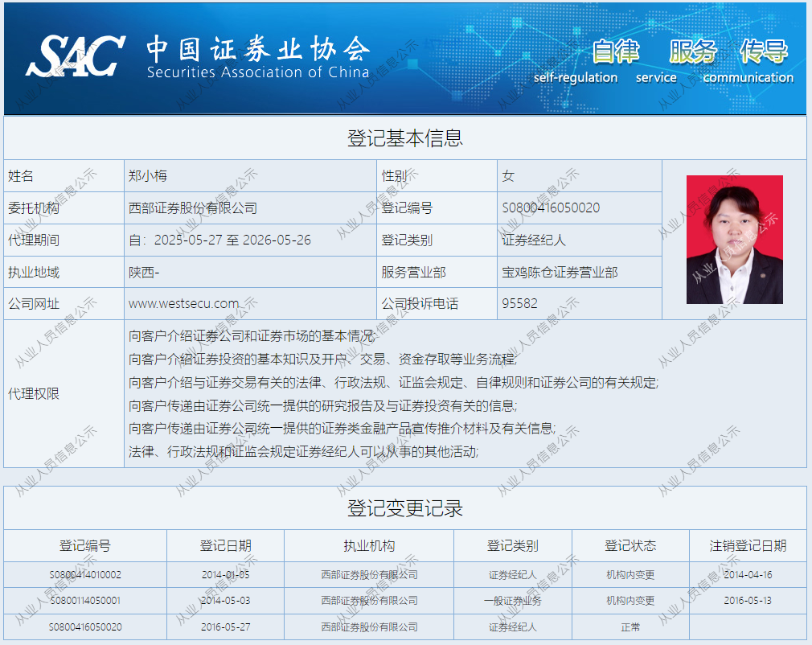Click the 中国证券业协会 header title
The image size is (812, 645).
click(x=257, y=50)
